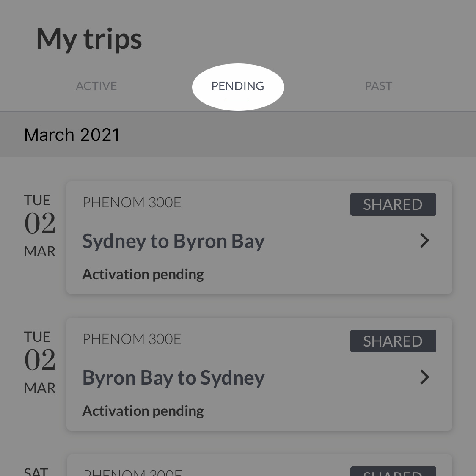Tap SHARED badge on the bottom partially visible card
Screen dimensions: 476x476
pos(393,472)
